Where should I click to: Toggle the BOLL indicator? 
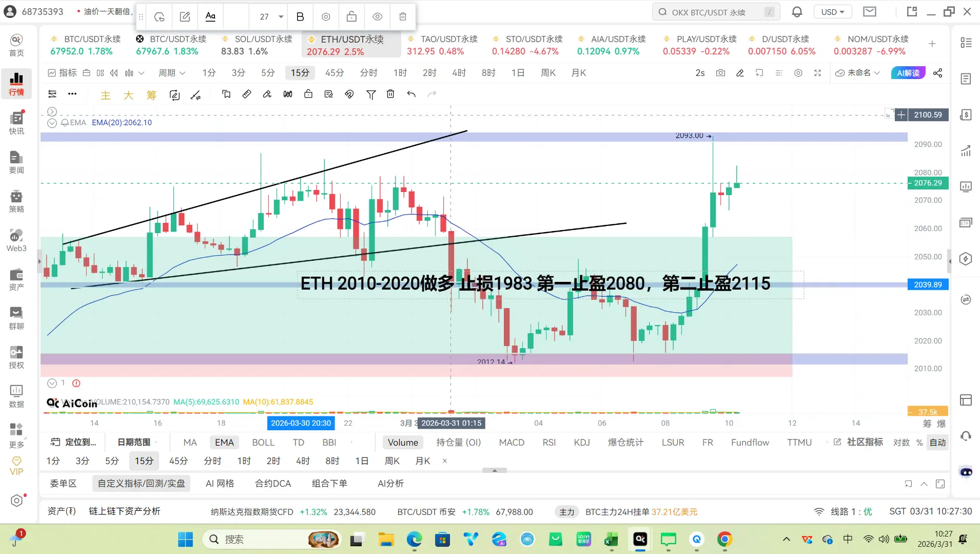[x=263, y=443]
